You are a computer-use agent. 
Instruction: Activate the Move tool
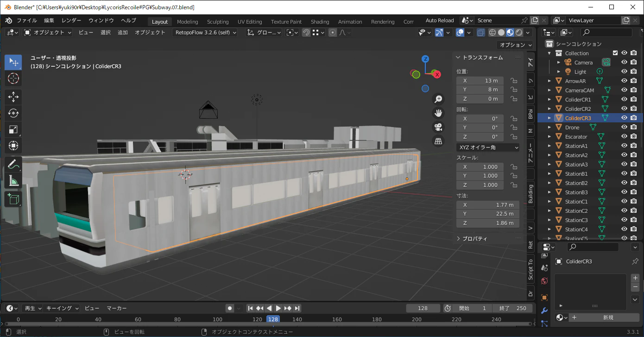point(13,97)
